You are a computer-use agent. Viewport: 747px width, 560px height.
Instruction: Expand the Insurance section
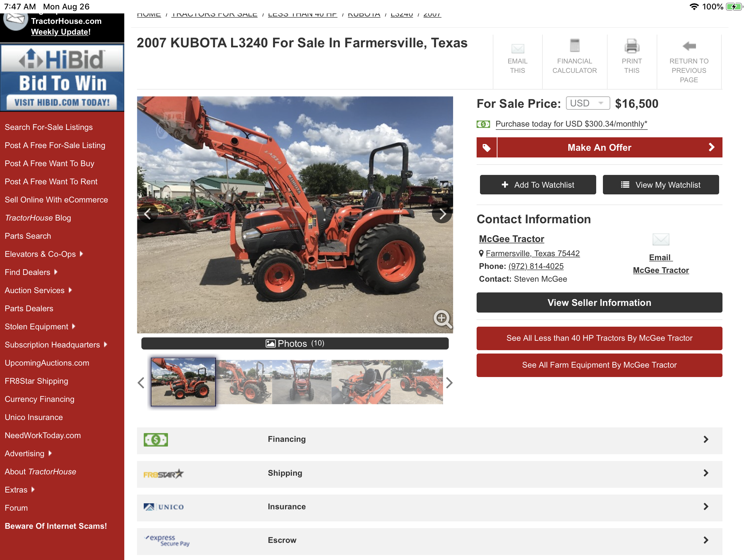point(429,506)
